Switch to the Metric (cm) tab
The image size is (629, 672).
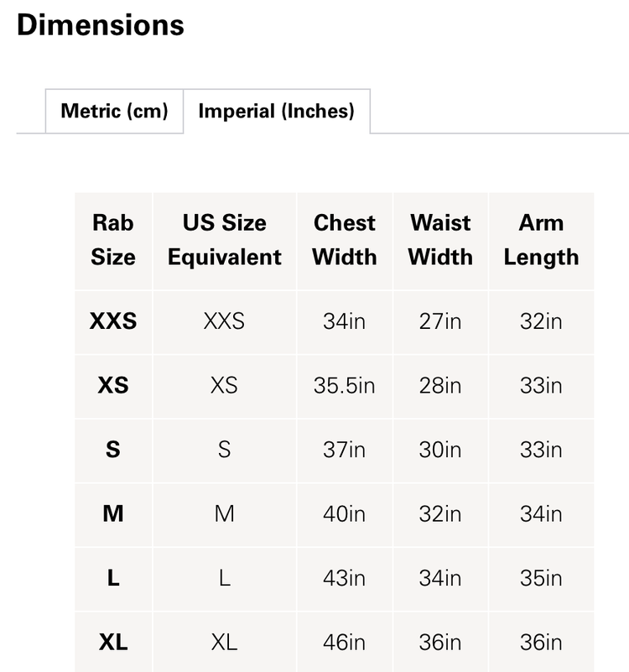114,111
